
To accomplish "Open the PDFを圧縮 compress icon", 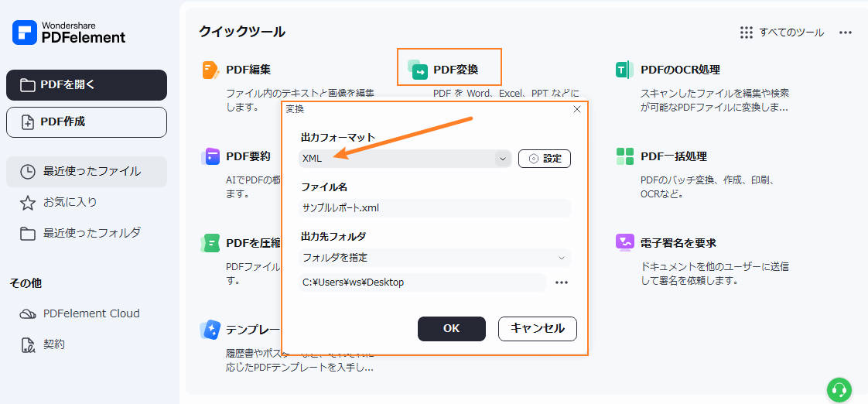I will point(210,243).
